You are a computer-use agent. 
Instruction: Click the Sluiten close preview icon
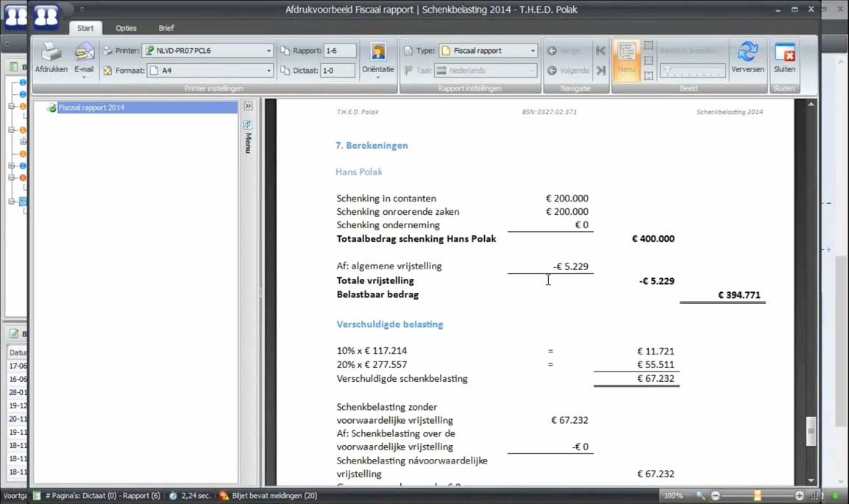[x=784, y=53]
